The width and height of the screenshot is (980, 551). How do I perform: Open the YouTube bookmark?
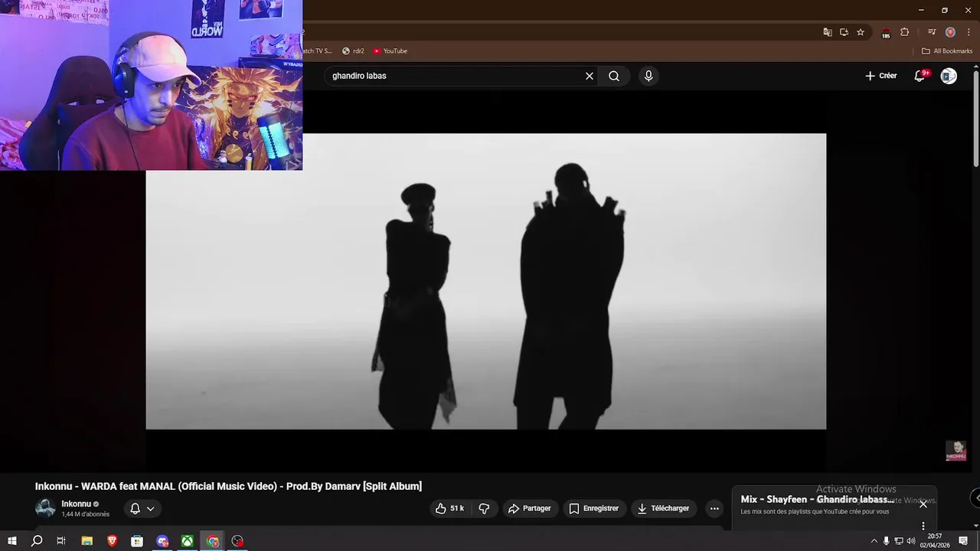pyautogui.click(x=390, y=51)
